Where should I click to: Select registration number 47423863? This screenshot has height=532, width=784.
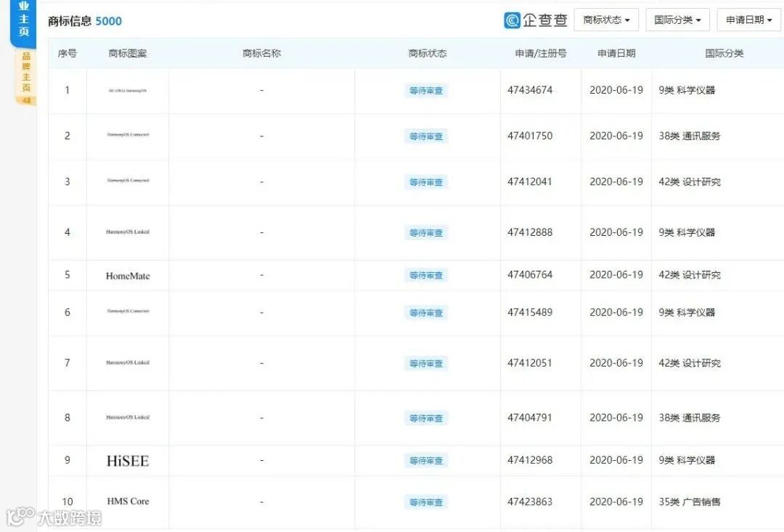530,502
